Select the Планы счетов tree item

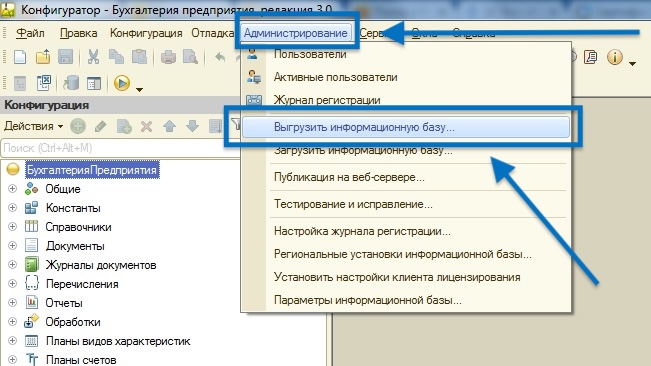pos(81,360)
